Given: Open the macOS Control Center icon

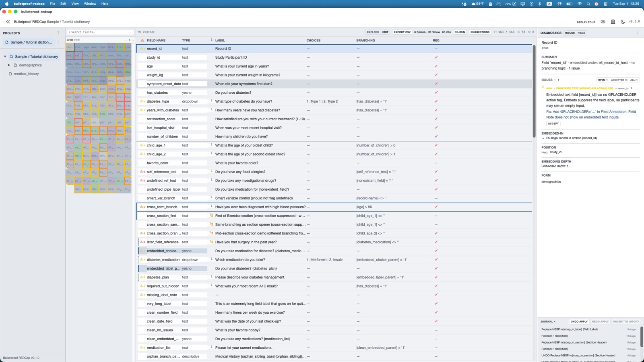Looking at the screenshot, I should (605, 4).
